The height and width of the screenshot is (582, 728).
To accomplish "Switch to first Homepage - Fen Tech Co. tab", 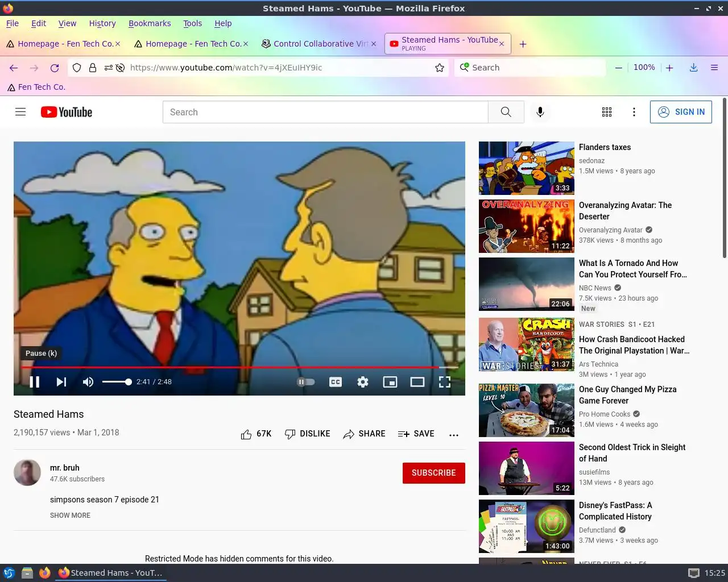I will coord(64,44).
